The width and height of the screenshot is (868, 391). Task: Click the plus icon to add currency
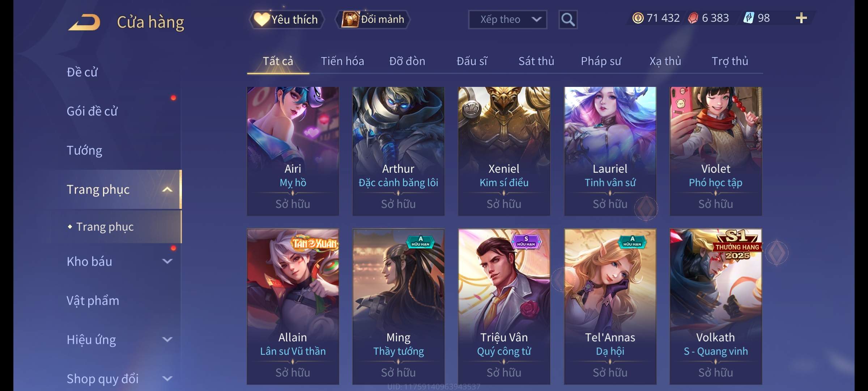coord(801,18)
